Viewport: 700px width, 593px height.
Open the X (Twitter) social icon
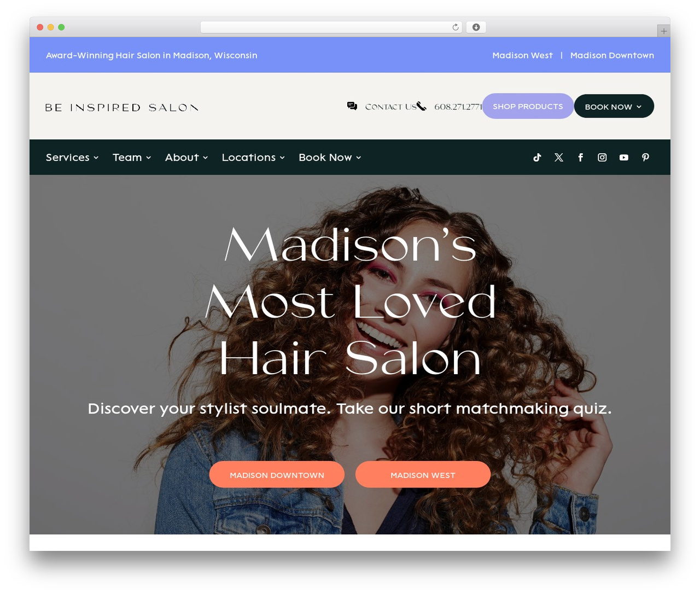(559, 158)
